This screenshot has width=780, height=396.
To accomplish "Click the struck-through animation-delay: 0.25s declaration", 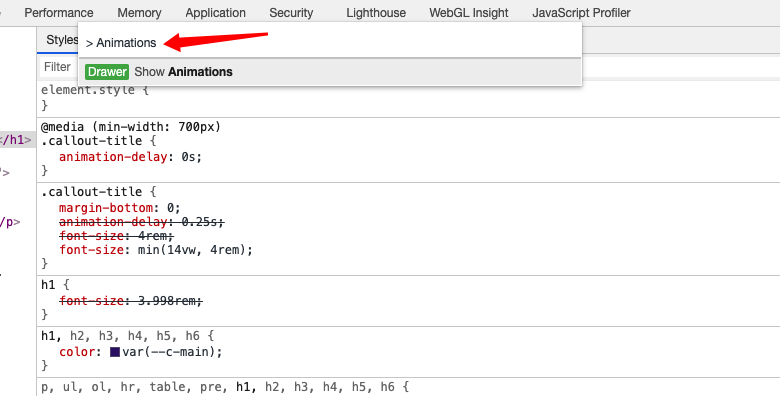I will point(142,222).
